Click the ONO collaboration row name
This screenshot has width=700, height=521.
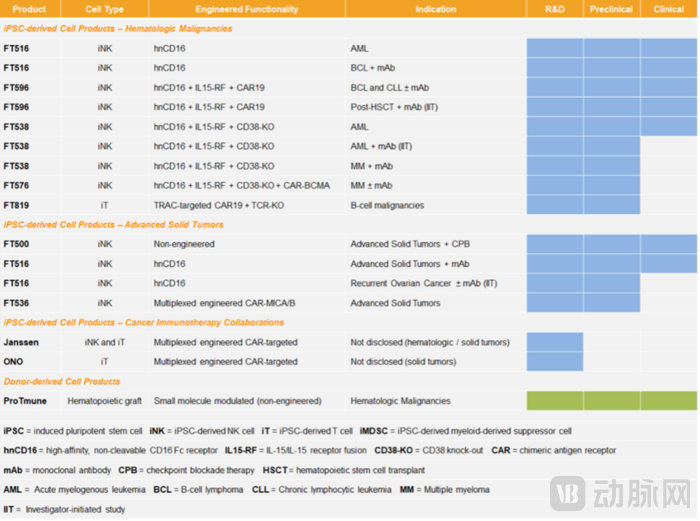pyautogui.click(x=13, y=362)
